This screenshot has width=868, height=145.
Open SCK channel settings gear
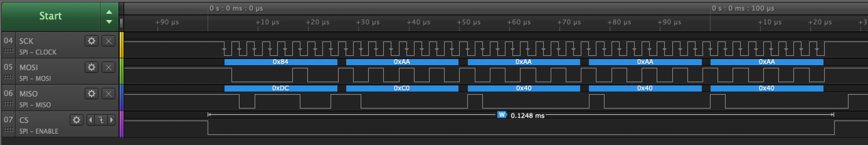91,41
